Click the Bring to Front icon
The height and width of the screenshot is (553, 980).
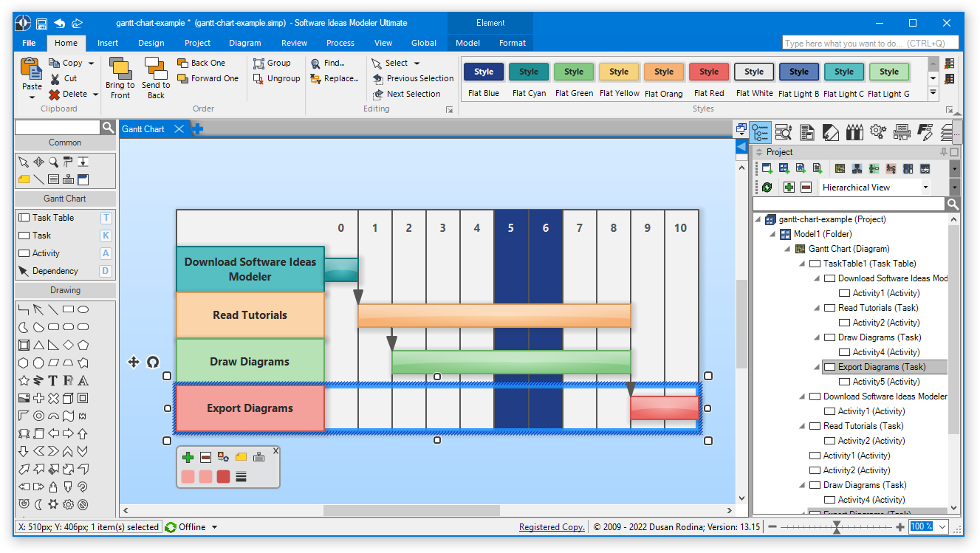[x=120, y=68]
